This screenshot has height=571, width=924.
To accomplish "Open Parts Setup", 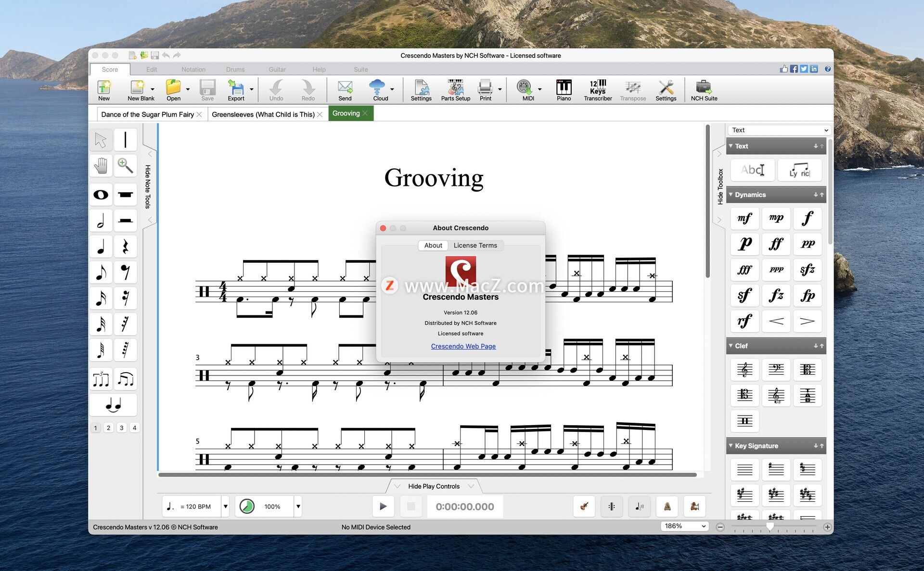I will tap(456, 90).
